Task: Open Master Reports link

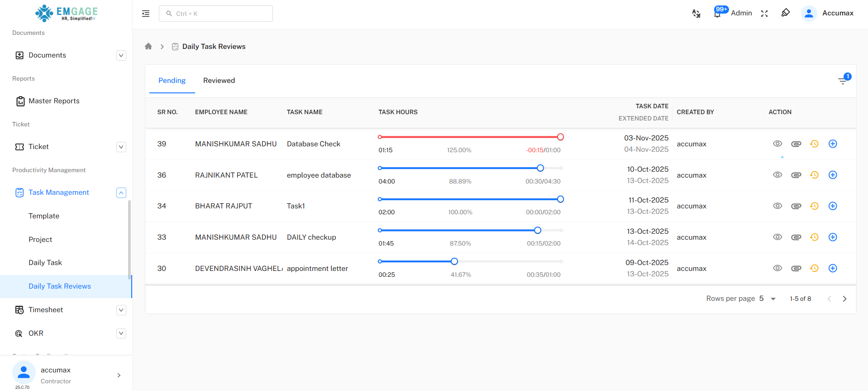Action: pyautogui.click(x=54, y=101)
